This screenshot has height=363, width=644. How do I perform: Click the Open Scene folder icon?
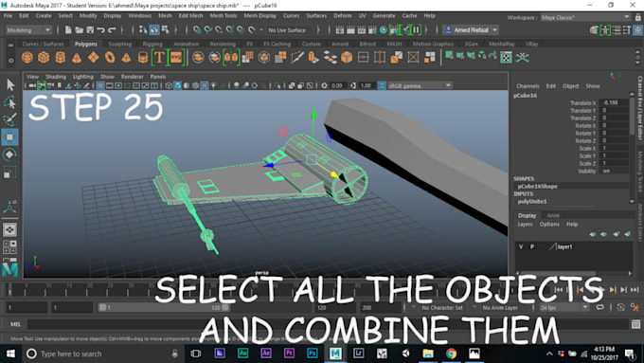click(x=79, y=30)
